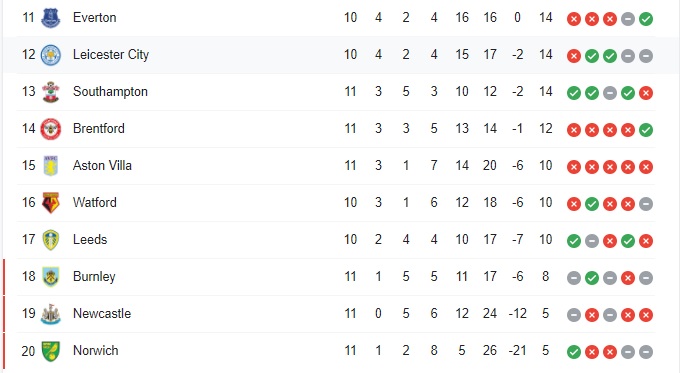The width and height of the screenshot is (680, 373).
Task: Click the Leicester City club crest
Action: pos(51,55)
